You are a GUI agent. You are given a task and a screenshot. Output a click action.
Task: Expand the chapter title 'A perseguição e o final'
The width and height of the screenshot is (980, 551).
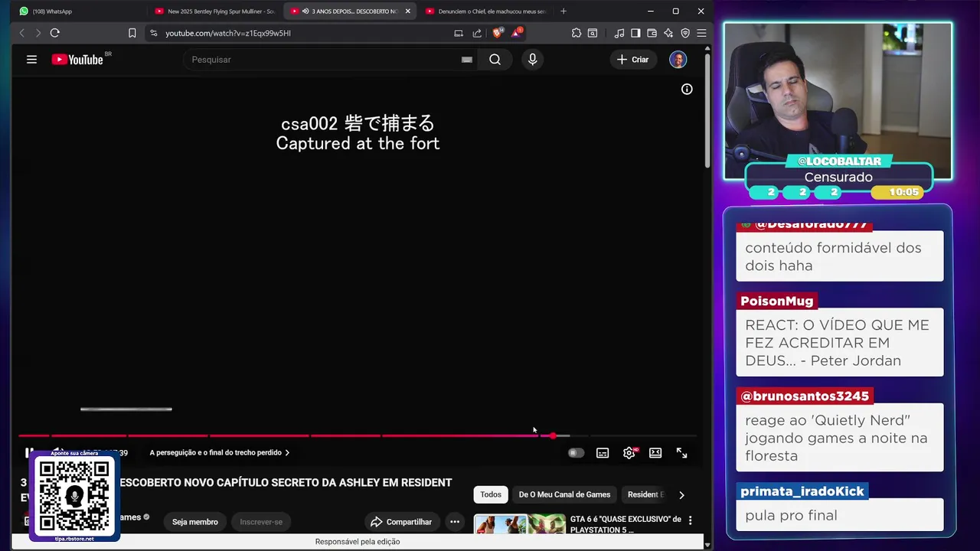(220, 453)
